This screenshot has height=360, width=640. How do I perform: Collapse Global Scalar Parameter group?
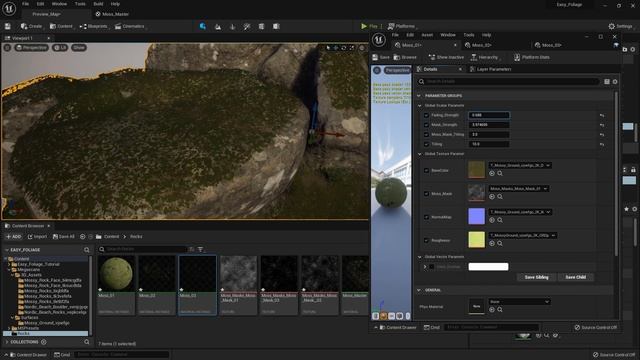coord(420,106)
